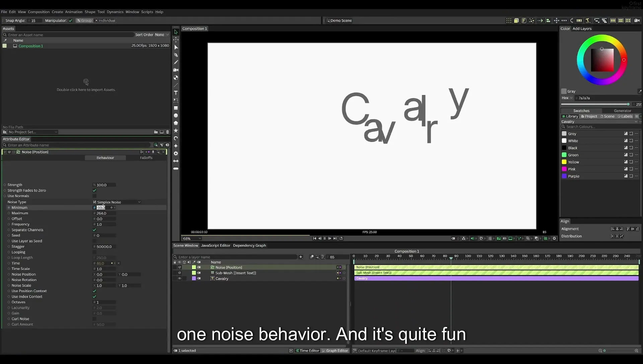Select the Arrow shape tool
This screenshot has width=643, height=364.
pyautogui.click(x=176, y=161)
